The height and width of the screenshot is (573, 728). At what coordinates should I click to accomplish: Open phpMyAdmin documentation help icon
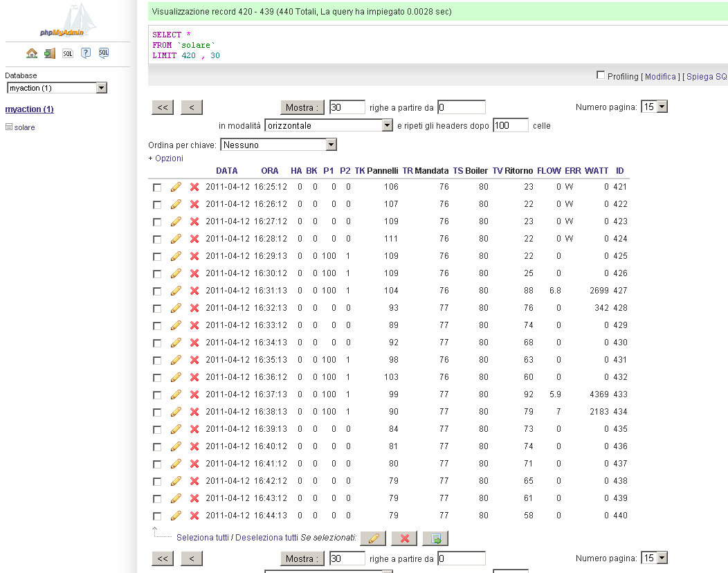tap(86, 53)
